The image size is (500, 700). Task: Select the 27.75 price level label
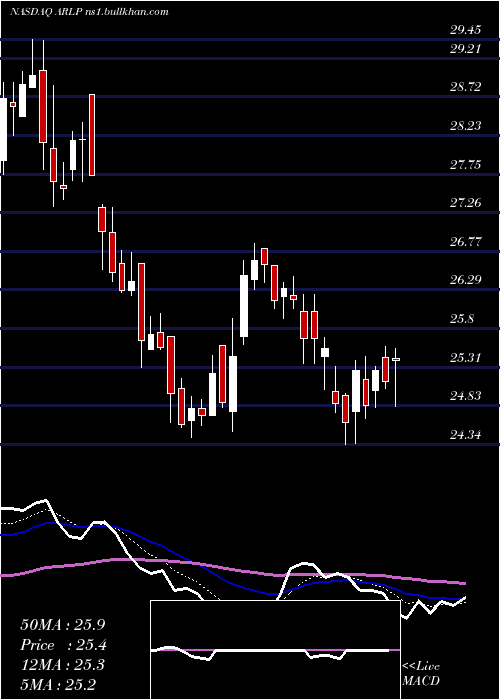(x=466, y=165)
